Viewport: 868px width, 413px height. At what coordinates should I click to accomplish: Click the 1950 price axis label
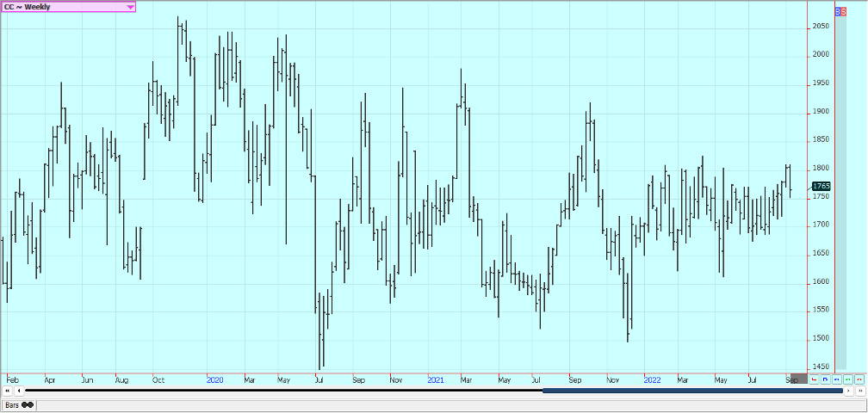(821, 83)
